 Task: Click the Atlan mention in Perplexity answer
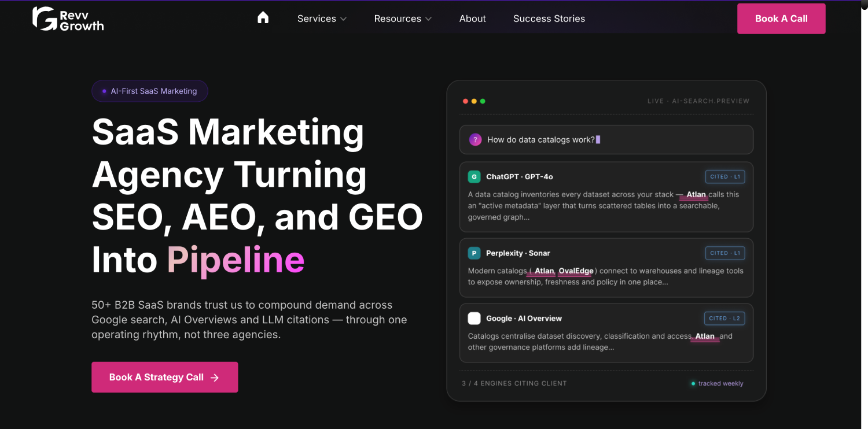[544, 271]
